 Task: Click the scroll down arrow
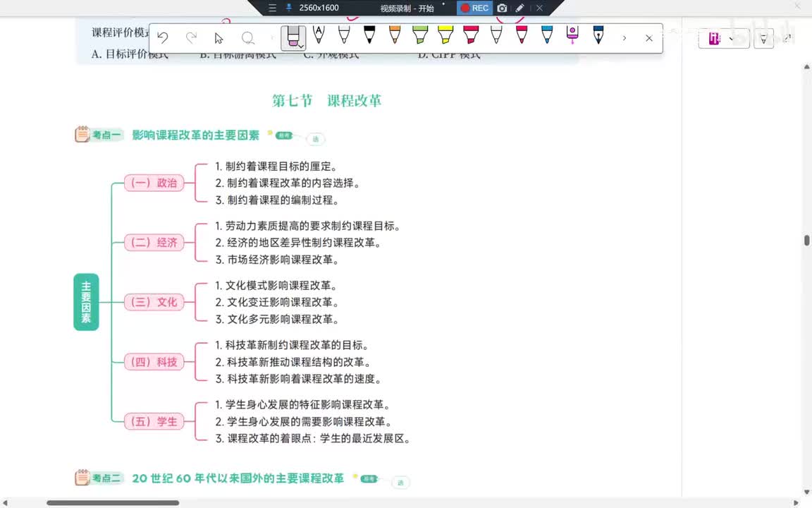click(807, 492)
